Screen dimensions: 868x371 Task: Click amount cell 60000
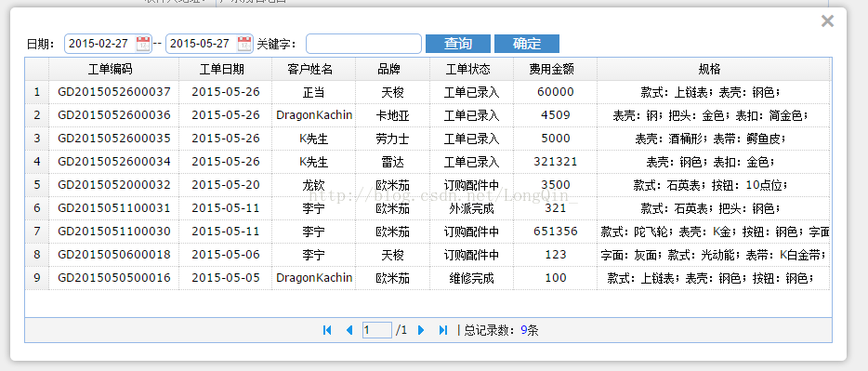[x=555, y=92]
